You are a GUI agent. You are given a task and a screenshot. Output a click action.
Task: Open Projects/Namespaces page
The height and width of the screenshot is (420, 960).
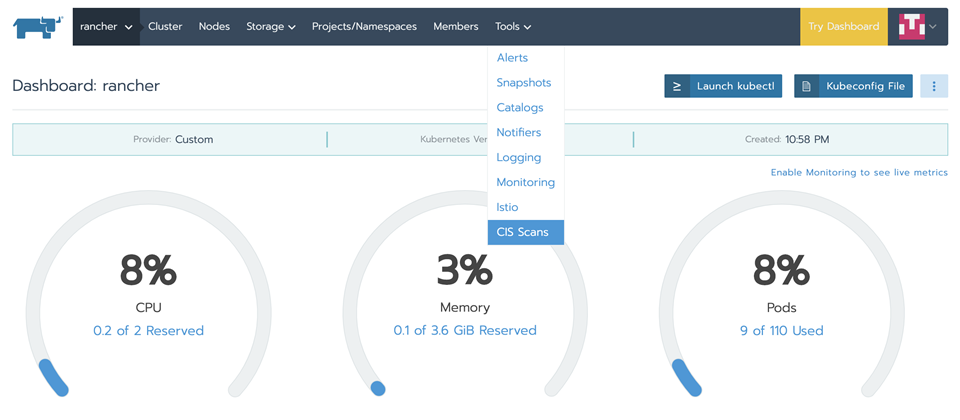tap(364, 26)
